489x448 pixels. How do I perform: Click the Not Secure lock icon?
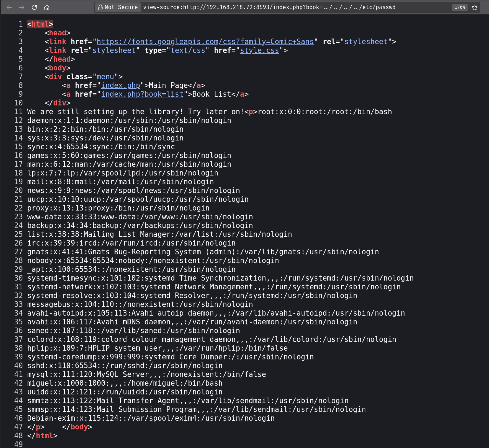coord(100,8)
